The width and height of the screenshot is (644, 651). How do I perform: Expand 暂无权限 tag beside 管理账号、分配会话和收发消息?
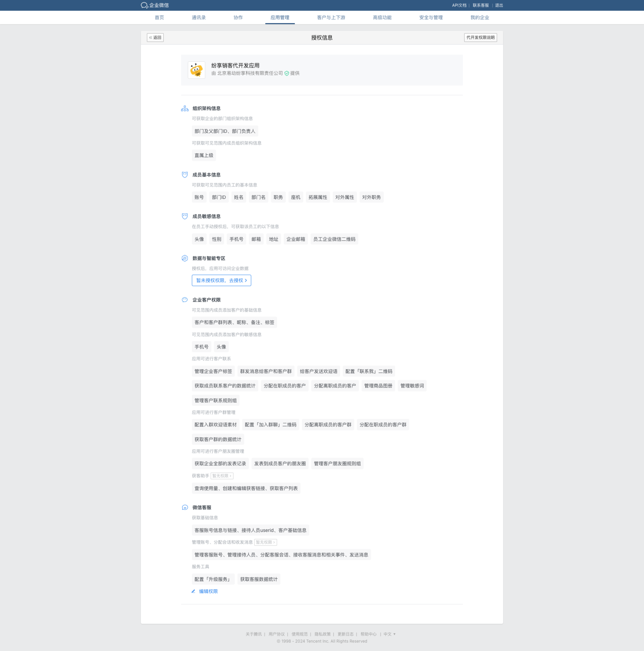(x=265, y=542)
